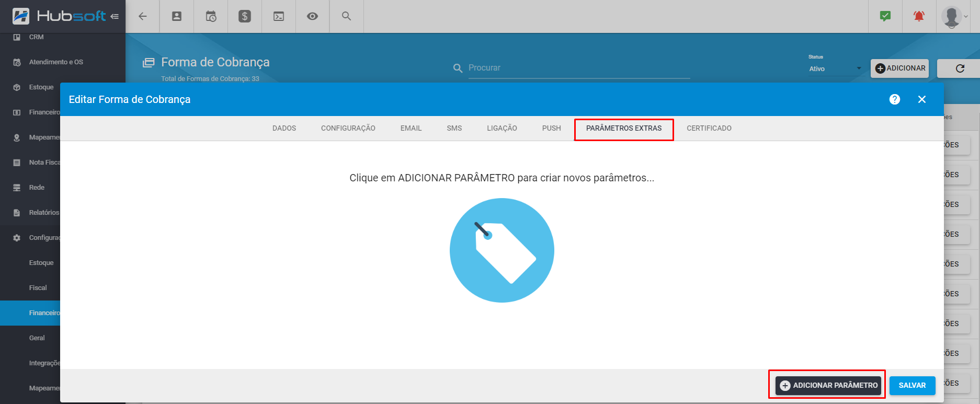Click the Forma de Cobrança page title icon
Viewport: 980px width, 404px height.
(149, 63)
